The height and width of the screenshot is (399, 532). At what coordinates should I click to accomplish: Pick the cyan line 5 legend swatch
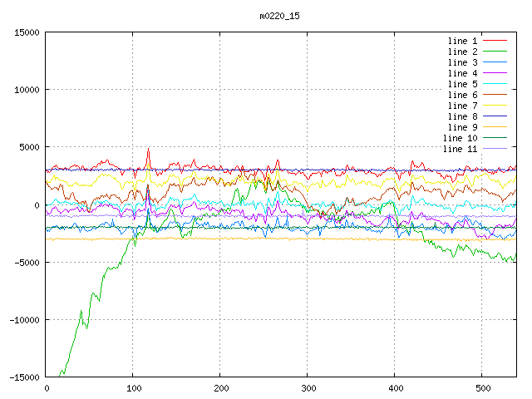(495, 84)
